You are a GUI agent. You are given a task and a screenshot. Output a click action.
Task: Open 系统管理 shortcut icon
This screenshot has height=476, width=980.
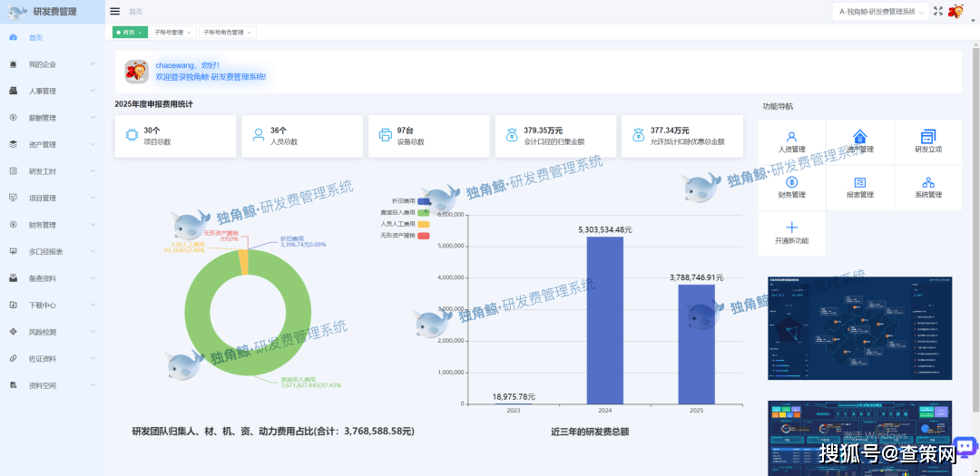[x=927, y=182]
